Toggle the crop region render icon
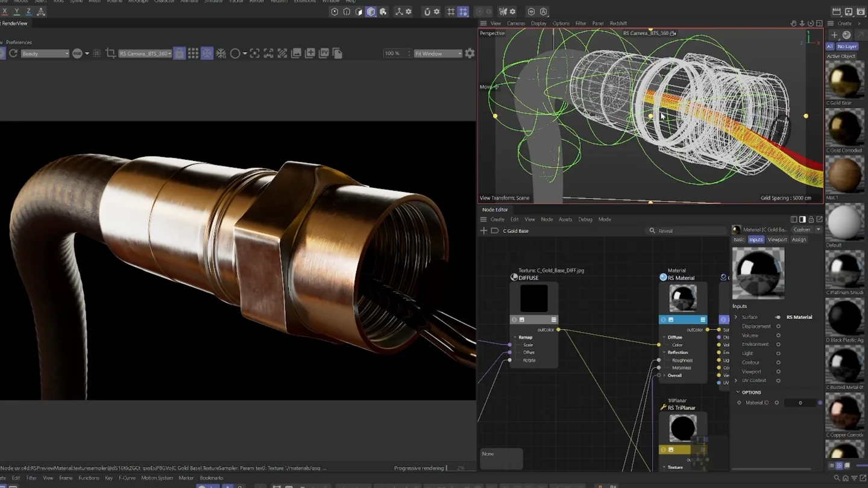Viewport: 868px width, 488px height. pos(110,54)
